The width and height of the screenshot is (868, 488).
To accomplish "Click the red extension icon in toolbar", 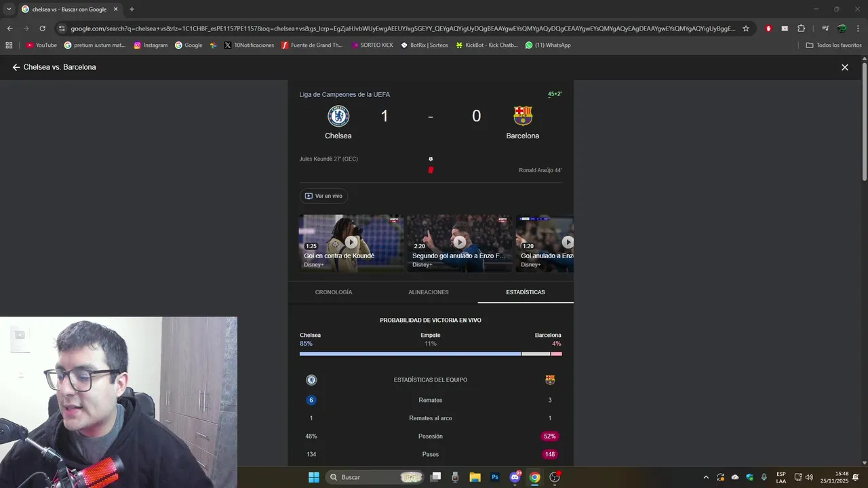I will 768,28.
